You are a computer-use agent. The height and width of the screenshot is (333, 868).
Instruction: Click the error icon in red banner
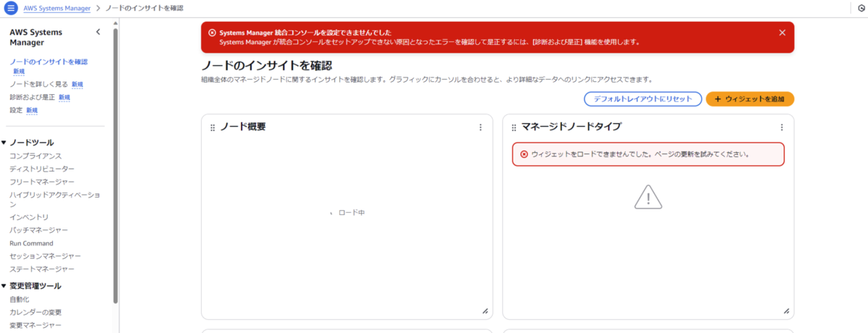click(212, 33)
